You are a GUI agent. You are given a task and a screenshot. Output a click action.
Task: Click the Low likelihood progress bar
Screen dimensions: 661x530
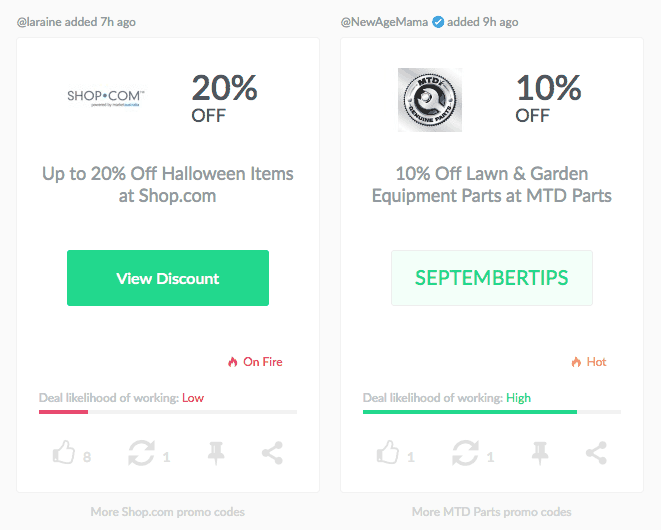tap(168, 412)
